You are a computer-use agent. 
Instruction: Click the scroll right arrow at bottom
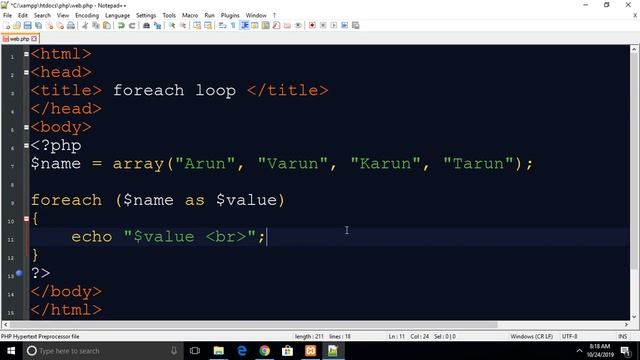click(627, 324)
